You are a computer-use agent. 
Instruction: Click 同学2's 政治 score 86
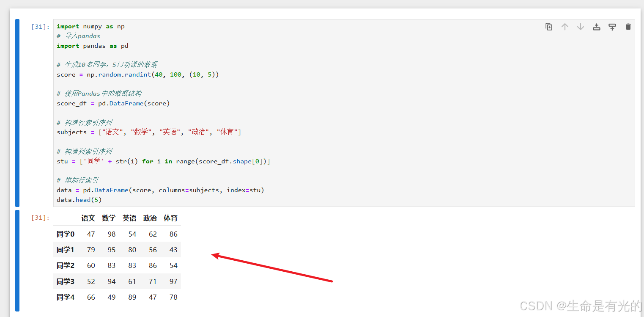(x=153, y=265)
